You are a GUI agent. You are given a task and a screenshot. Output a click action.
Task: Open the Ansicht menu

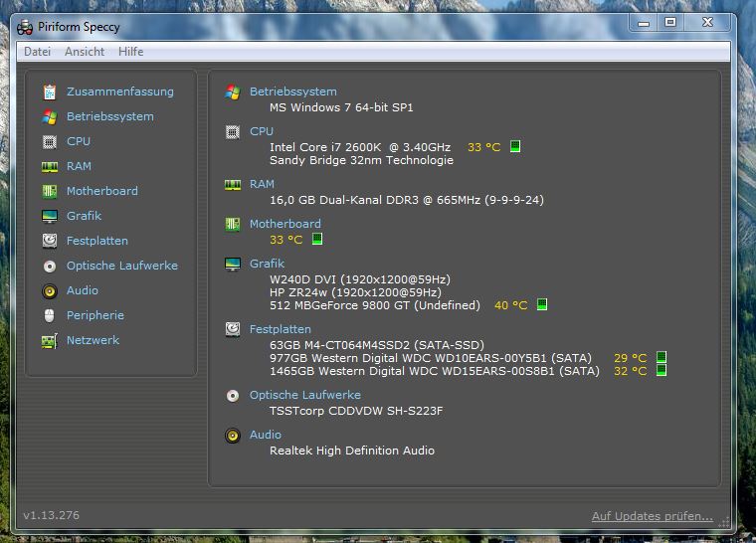coord(85,52)
